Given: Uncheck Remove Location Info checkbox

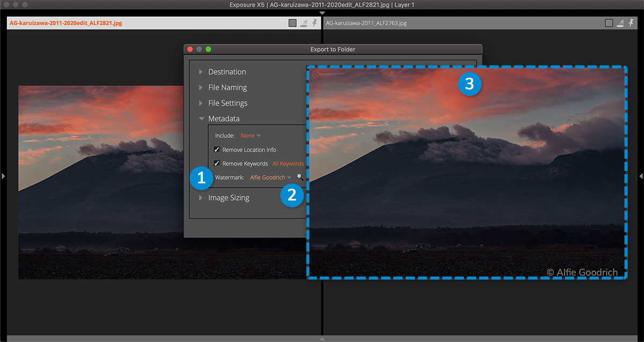Looking at the screenshot, I should 217,150.
